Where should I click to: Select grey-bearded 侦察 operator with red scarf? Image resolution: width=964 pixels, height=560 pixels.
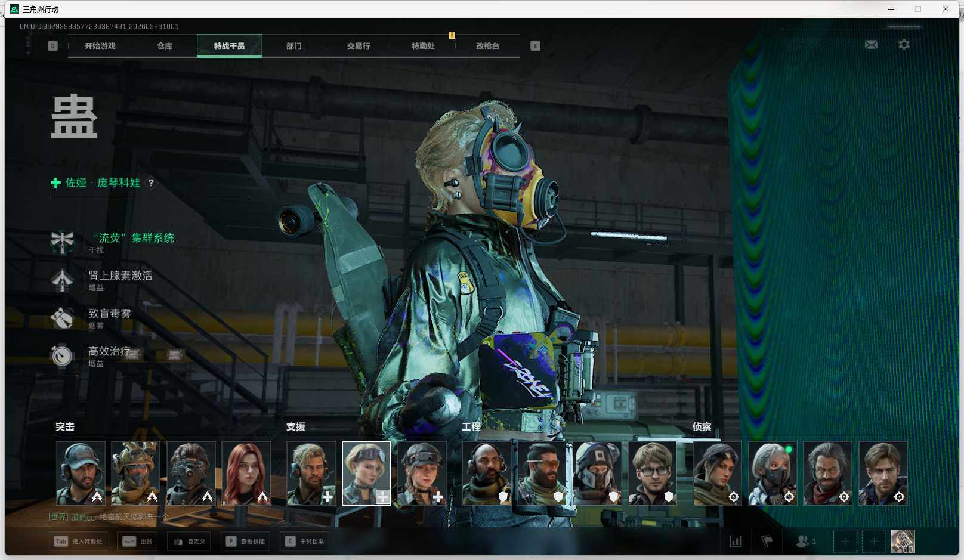coord(827,473)
